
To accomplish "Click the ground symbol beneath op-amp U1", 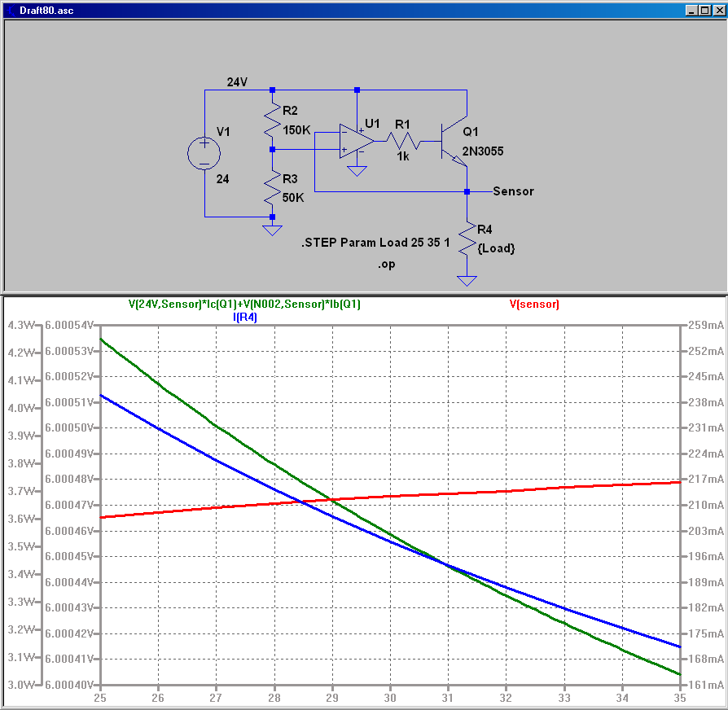I will click(x=357, y=170).
